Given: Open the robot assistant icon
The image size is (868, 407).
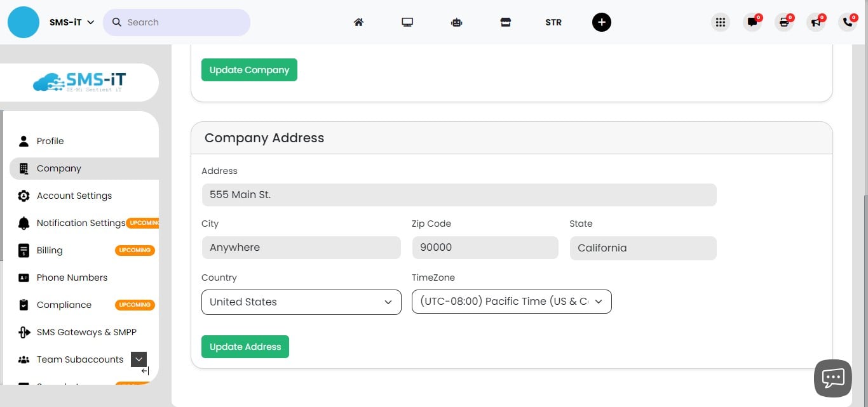Looking at the screenshot, I should (456, 22).
